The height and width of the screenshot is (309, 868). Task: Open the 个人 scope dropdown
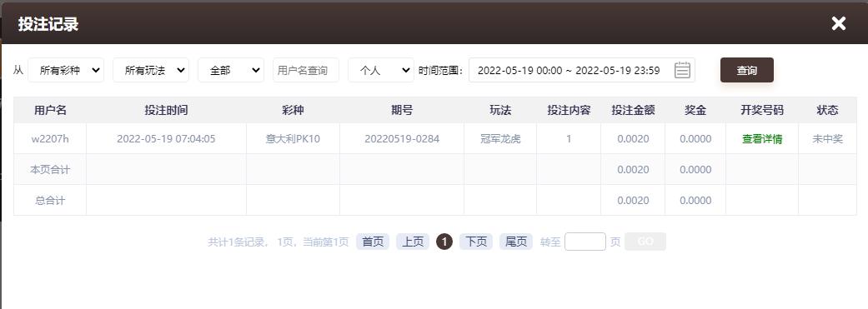click(381, 70)
